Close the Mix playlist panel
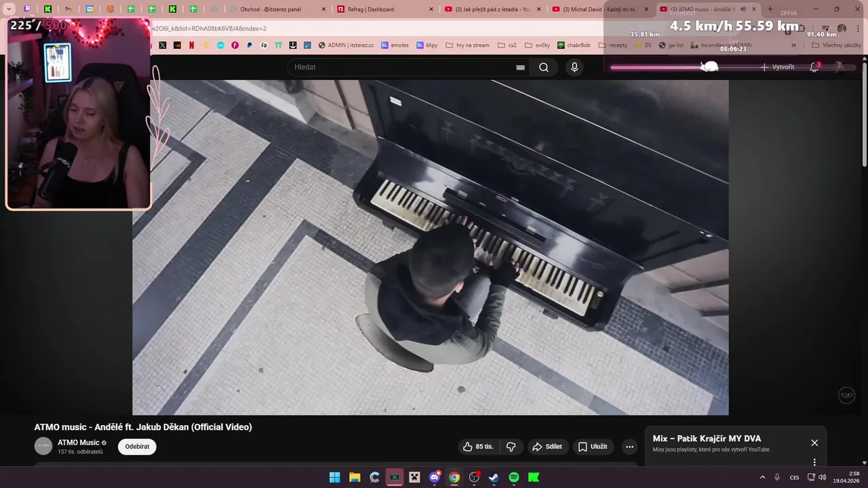868x488 pixels. pos(814,443)
